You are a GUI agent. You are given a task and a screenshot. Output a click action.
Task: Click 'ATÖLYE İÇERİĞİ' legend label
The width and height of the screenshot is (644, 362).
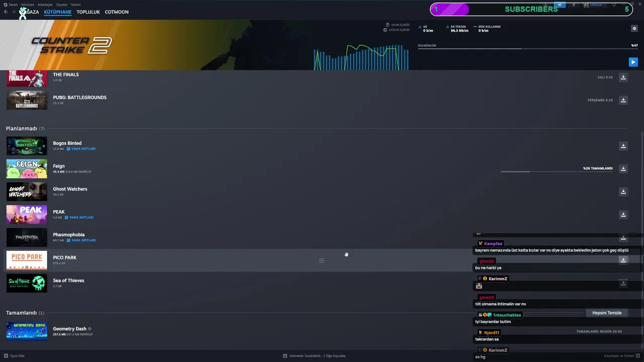coord(399,30)
